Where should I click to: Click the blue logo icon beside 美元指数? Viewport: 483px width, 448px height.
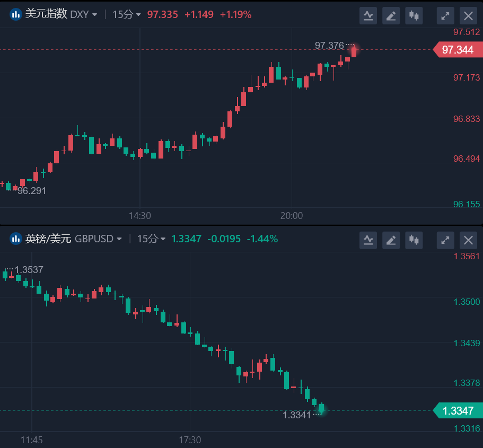pos(16,14)
